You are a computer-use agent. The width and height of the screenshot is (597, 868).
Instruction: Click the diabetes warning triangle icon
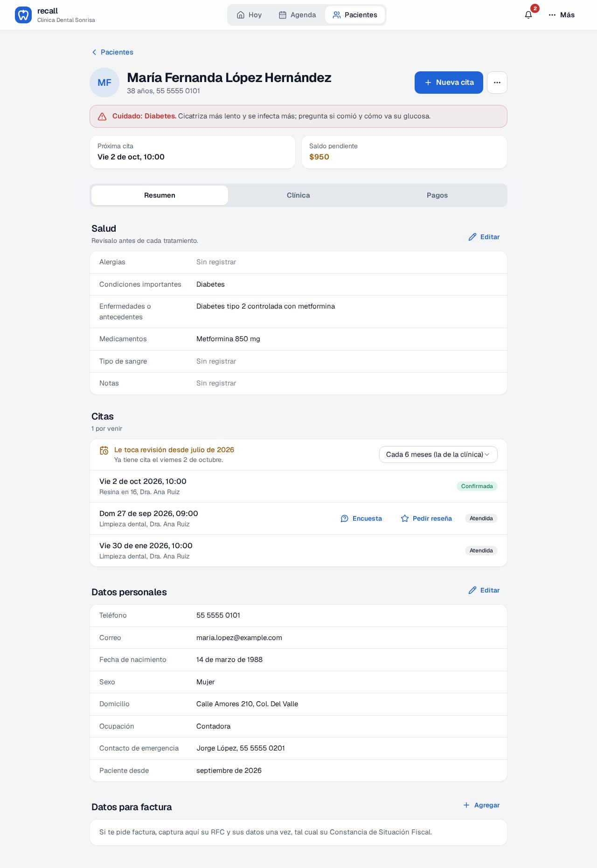pos(102,117)
